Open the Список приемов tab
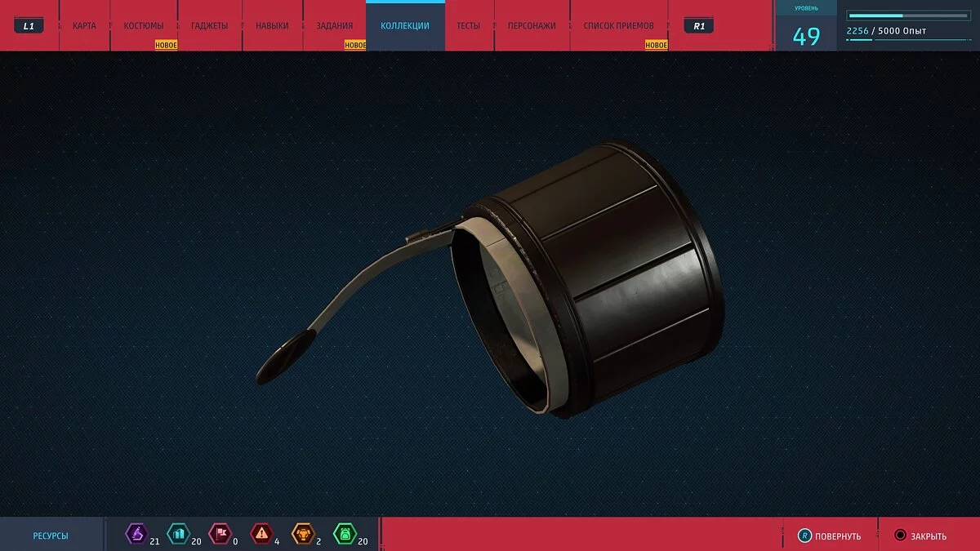Screen dimensions: 980x551 pyautogui.click(x=619, y=26)
